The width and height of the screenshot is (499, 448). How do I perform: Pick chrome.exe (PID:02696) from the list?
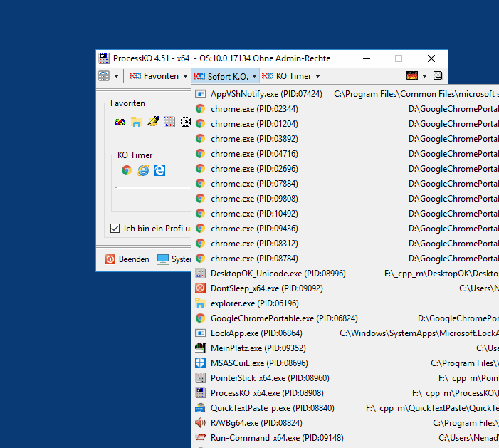click(345, 169)
